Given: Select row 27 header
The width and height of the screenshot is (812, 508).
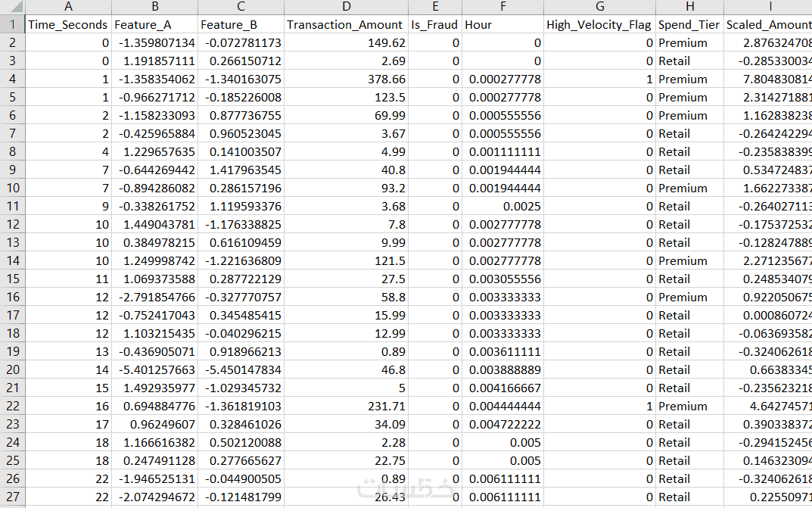Looking at the screenshot, I should (12, 497).
